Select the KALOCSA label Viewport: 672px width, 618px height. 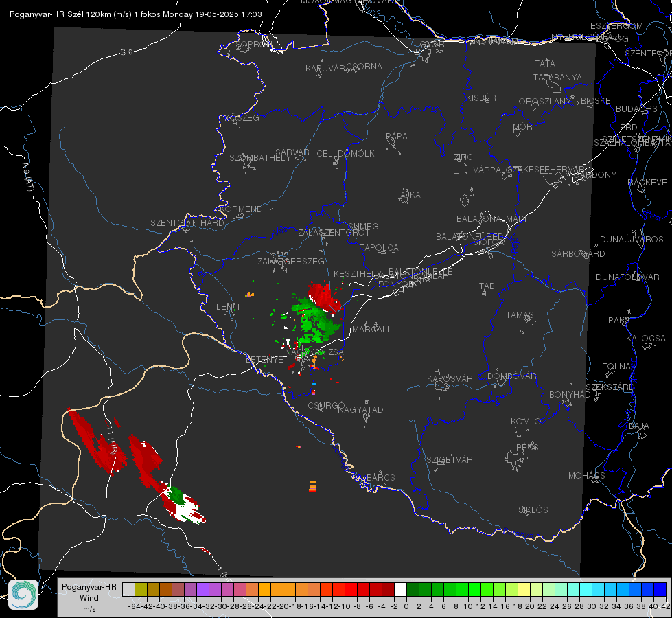coord(646,339)
